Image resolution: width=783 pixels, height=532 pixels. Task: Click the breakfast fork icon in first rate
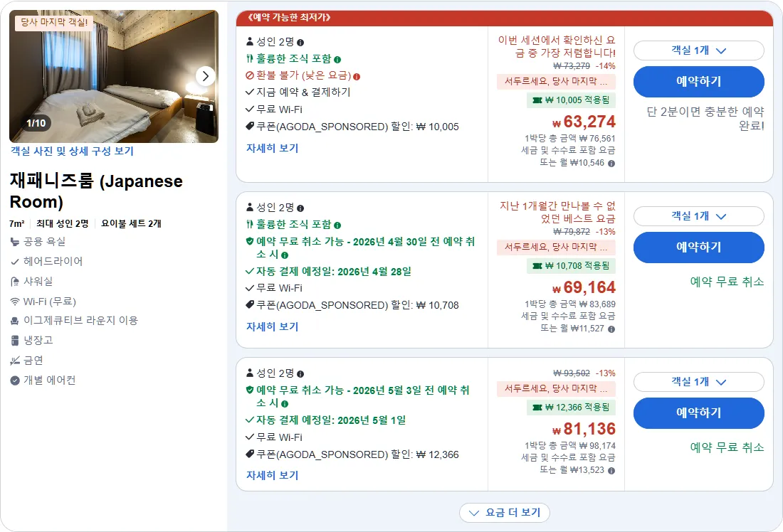[x=250, y=59]
